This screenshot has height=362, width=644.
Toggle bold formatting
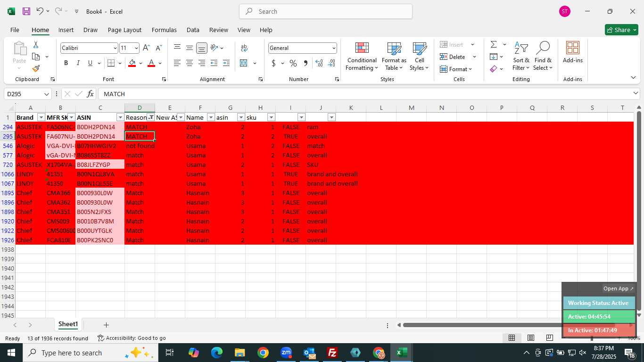tap(66, 63)
